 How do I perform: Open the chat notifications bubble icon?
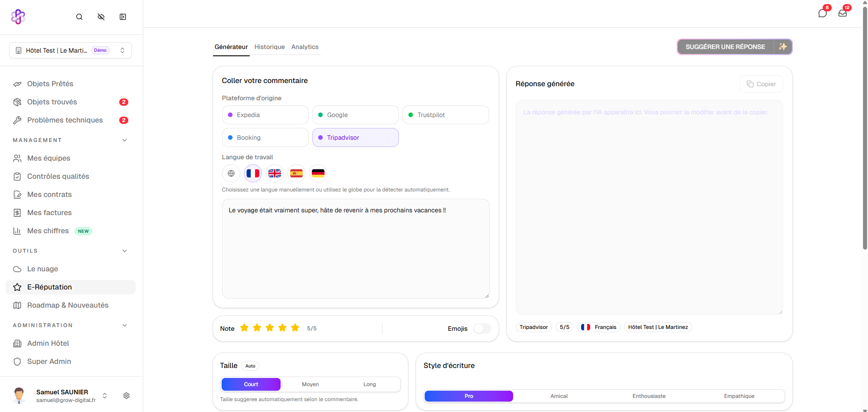pyautogui.click(x=822, y=13)
